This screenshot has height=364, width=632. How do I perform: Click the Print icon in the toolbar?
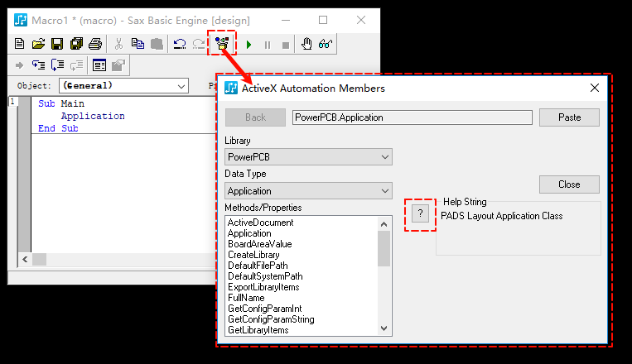tap(95, 44)
